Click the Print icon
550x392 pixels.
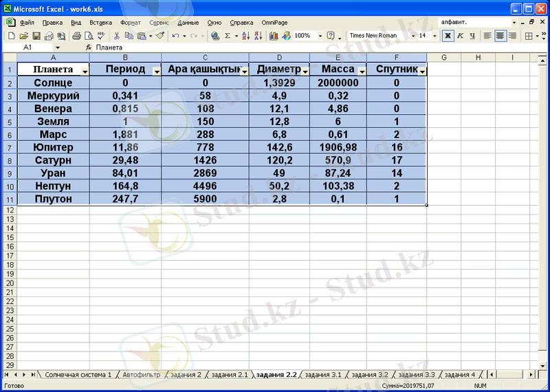76,35
